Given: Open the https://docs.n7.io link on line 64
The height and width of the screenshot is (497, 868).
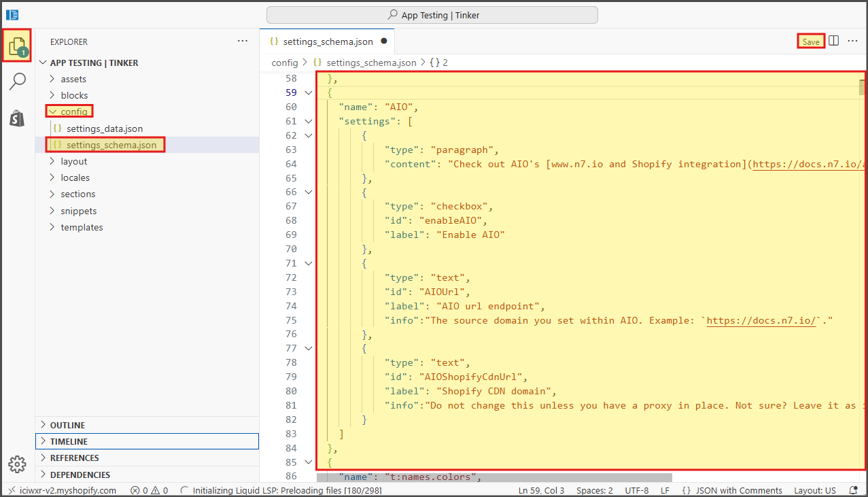Looking at the screenshot, I should pyautogui.click(x=809, y=164).
